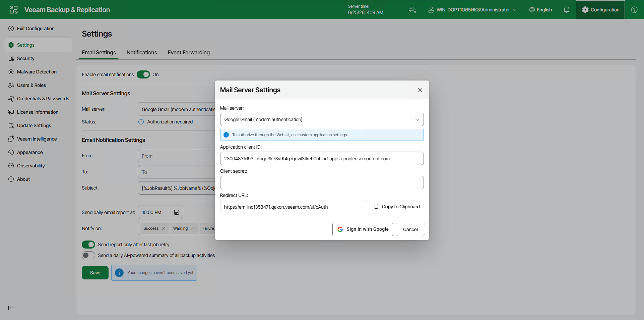This screenshot has height=320, width=644.
Task: Click the License Information icon
Action: 11,112
